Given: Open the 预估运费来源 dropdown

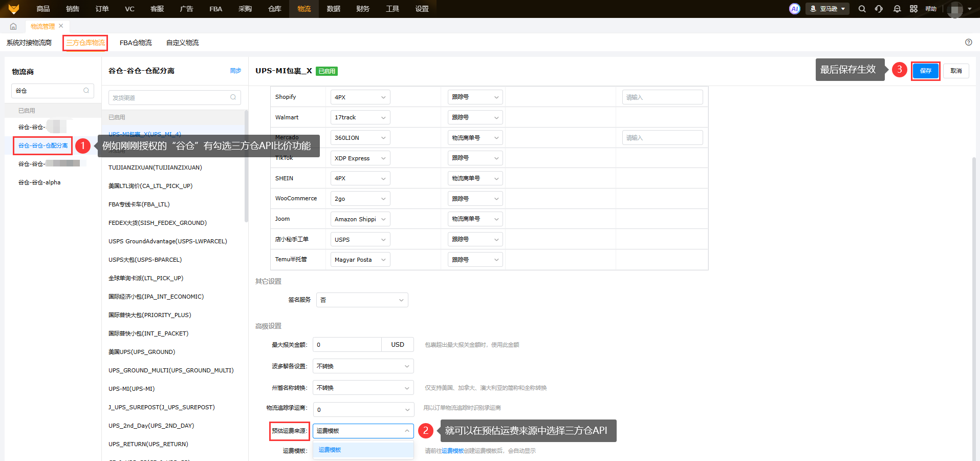Looking at the screenshot, I should [x=363, y=431].
